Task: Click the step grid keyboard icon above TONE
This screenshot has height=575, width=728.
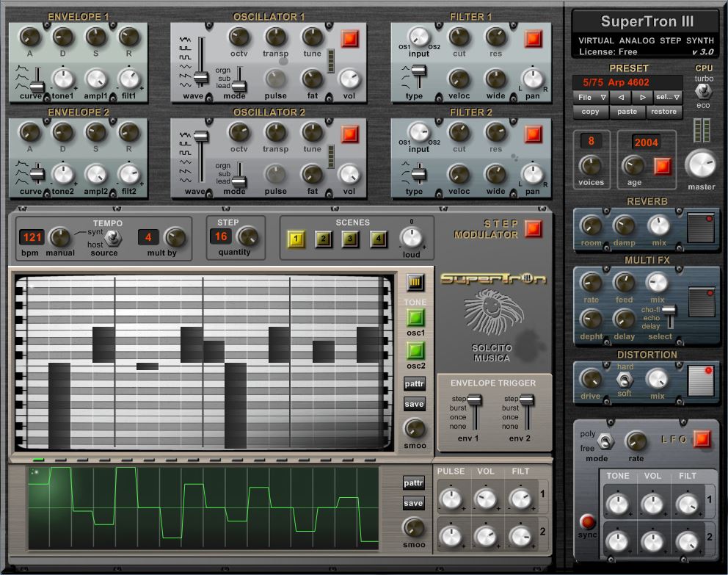Action: pos(415,282)
